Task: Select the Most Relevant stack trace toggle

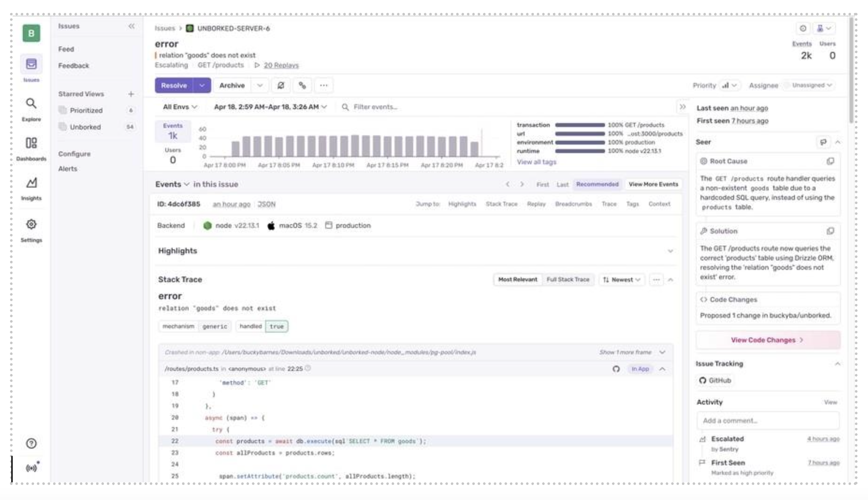Action: click(x=518, y=280)
